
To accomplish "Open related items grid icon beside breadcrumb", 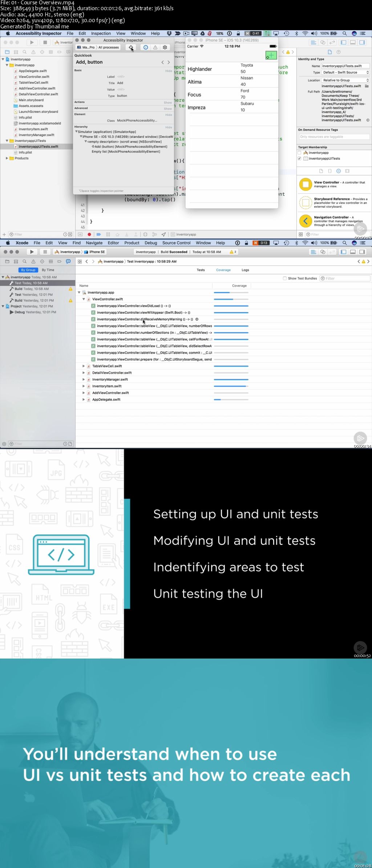I will [x=80, y=261].
